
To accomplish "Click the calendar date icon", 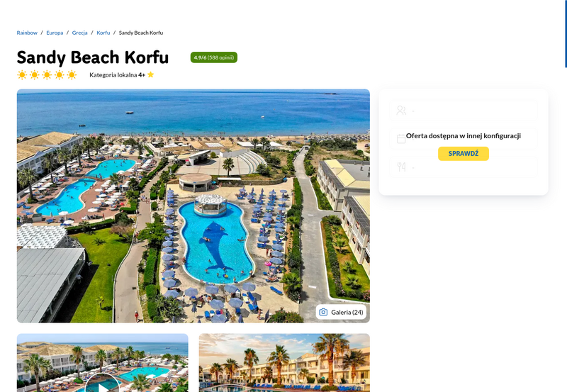I will tap(401, 139).
